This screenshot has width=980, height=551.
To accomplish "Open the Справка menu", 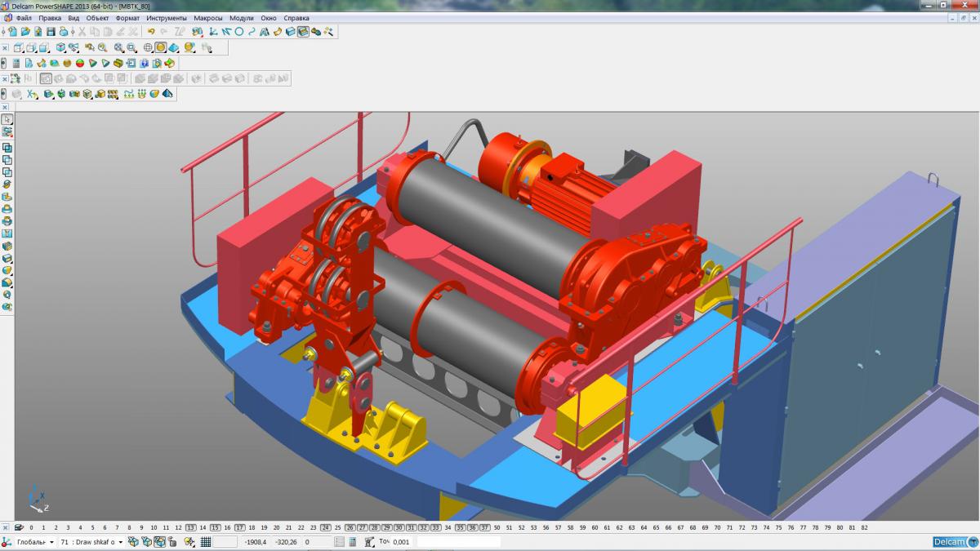I will click(x=296, y=17).
